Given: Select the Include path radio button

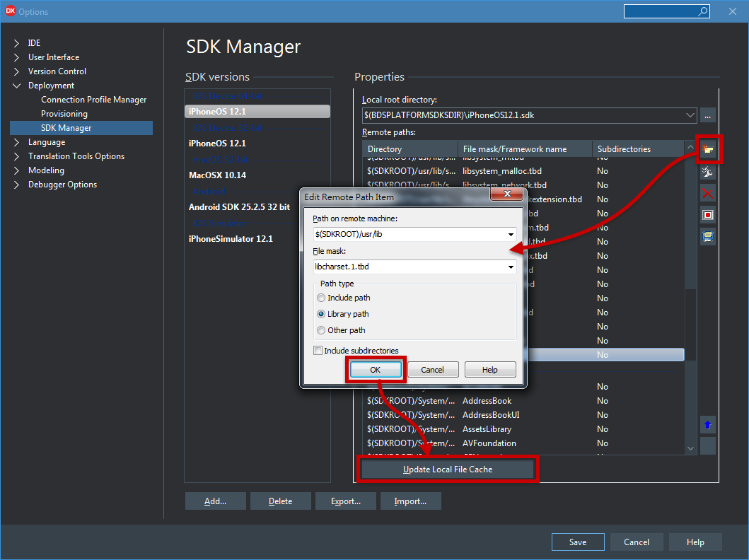Looking at the screenshot, I should [x=321, y=298].
